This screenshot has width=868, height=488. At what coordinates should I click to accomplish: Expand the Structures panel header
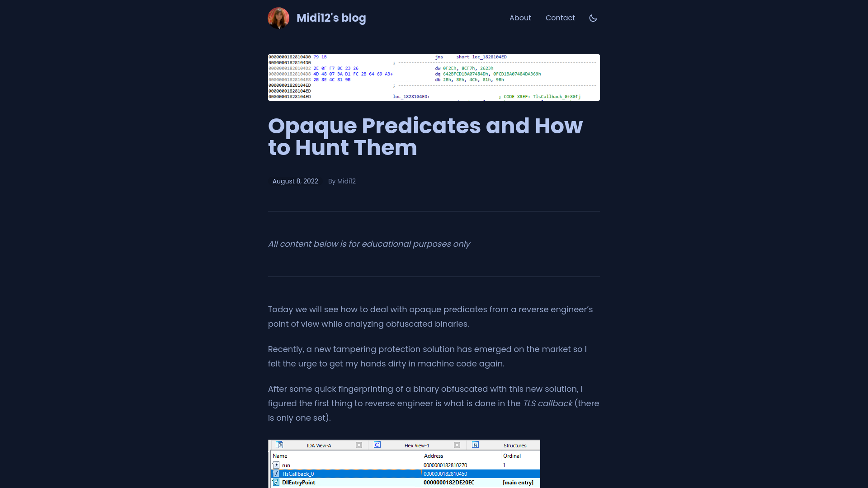tap(515, 445)
